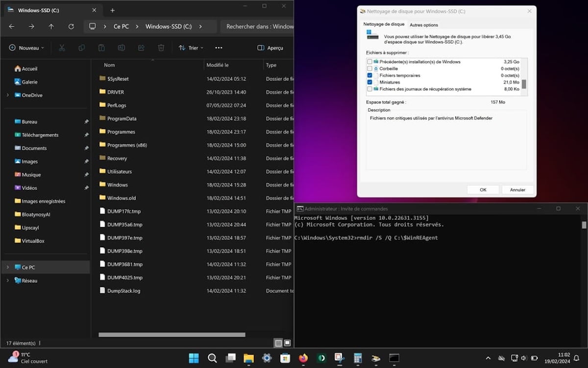Show hidden system tray icons
Viewport: 588px width, 368px height.
point(488,358)
